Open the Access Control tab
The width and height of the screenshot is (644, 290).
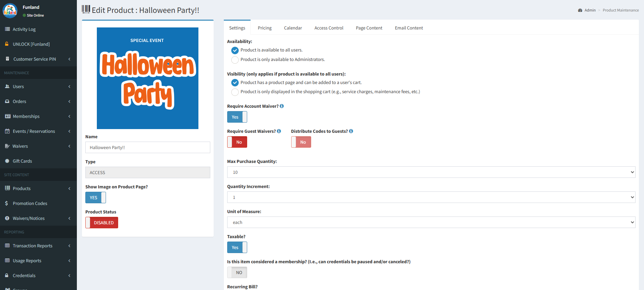coord(328,28)
